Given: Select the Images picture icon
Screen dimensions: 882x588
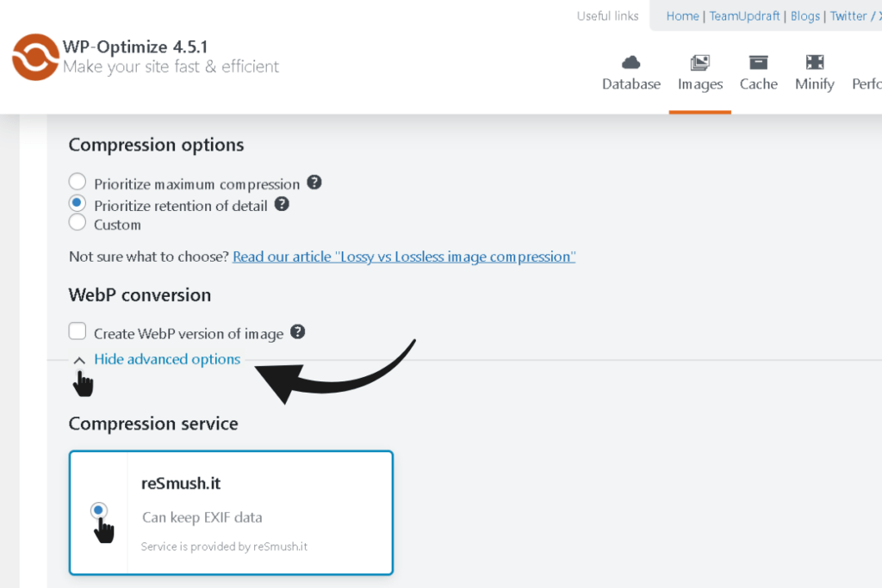Looking at the screenshot, I should click(x=699, y=62).
